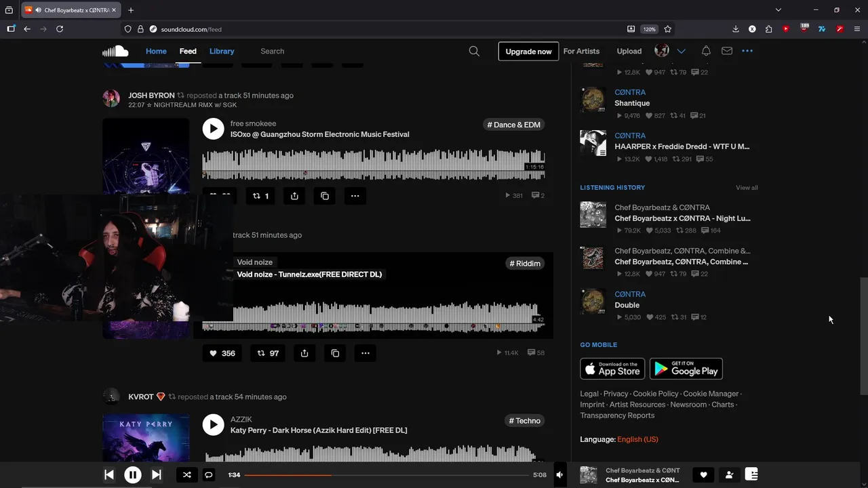The width and height of the screenshot is (868, 488).
Task: Play Katy Perry Dark Horse Azzik edit
Action: pos(213,425)
